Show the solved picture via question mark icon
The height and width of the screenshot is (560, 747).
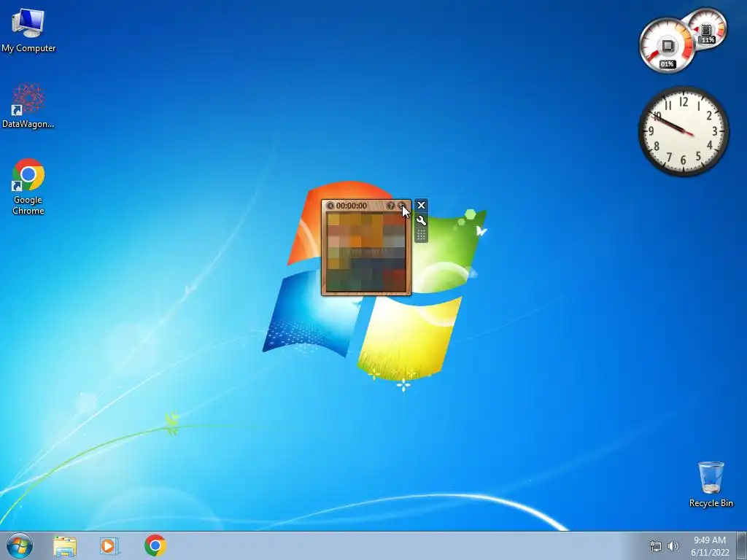point(391,206)
